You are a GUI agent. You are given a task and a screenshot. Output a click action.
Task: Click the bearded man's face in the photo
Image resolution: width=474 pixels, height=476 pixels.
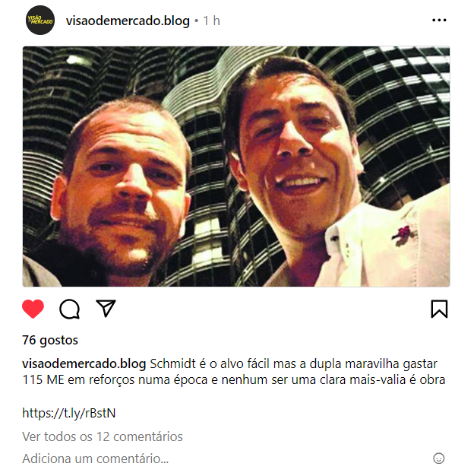tap(126, 189)
